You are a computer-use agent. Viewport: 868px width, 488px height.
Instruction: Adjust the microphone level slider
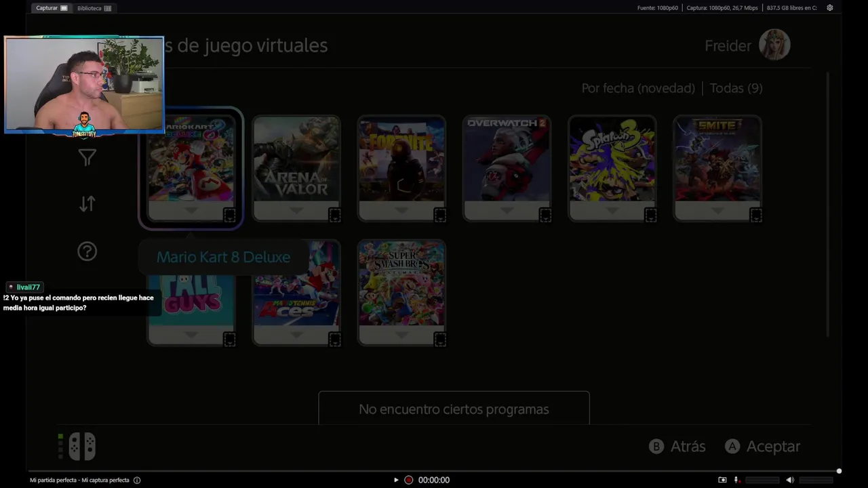(762, 480)
